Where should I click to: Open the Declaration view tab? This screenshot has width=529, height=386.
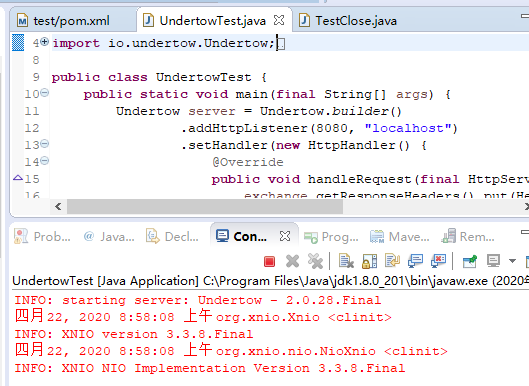coord(172,237)
